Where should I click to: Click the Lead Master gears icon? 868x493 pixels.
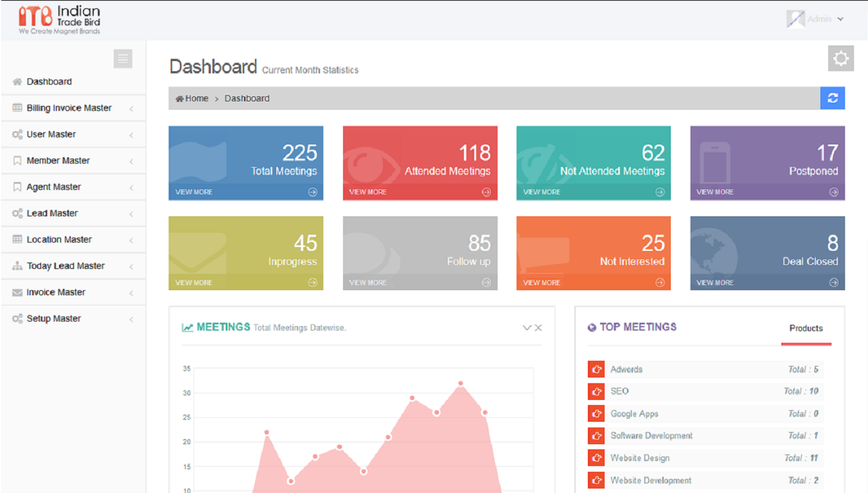tap(17, 213)
